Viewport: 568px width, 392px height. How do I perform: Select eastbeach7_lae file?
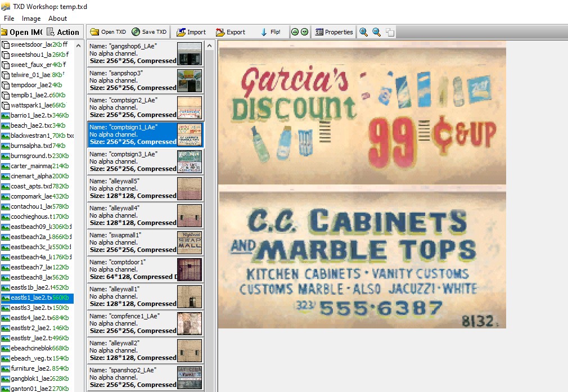[x=37, y=268]
